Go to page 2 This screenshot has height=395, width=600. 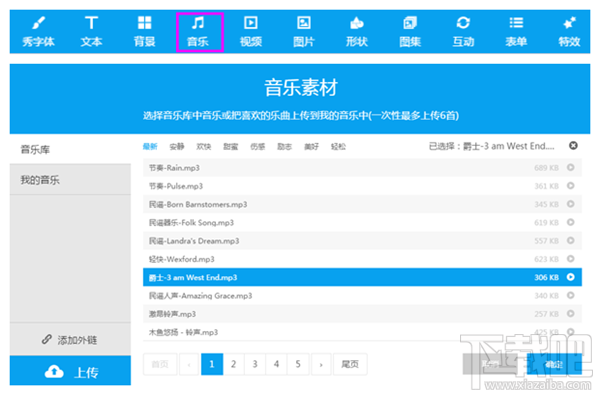(233, 364)
